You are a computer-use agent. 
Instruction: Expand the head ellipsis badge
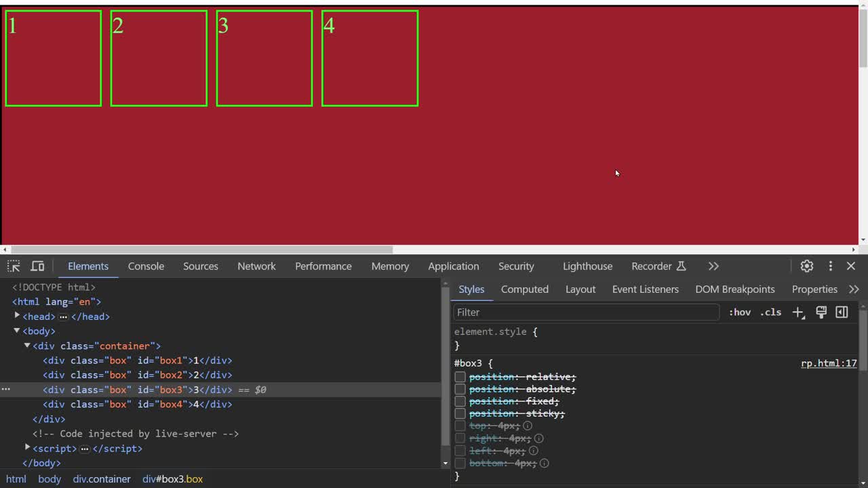pos(63,317)
